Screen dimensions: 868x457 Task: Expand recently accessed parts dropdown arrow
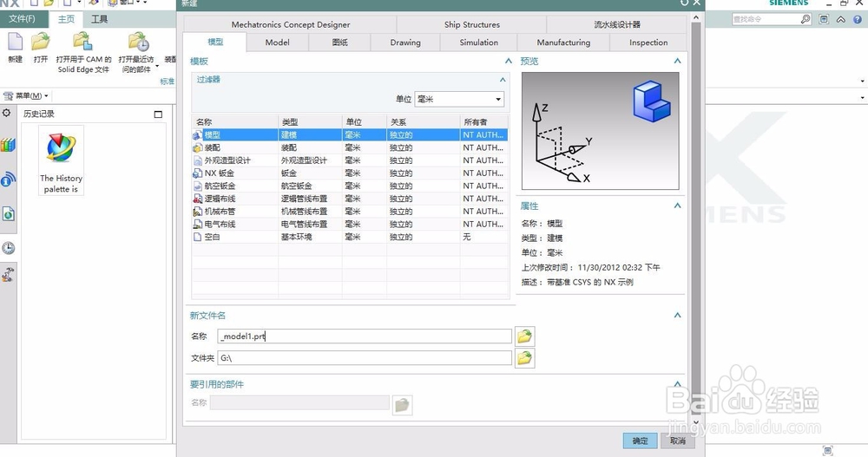[157, 67]
